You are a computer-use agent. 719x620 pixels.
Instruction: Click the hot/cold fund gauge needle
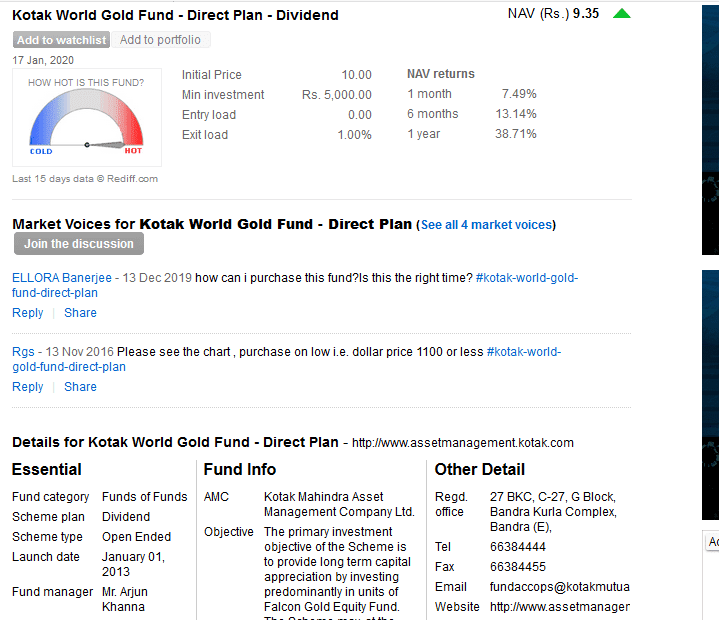[x=105, y=145]
